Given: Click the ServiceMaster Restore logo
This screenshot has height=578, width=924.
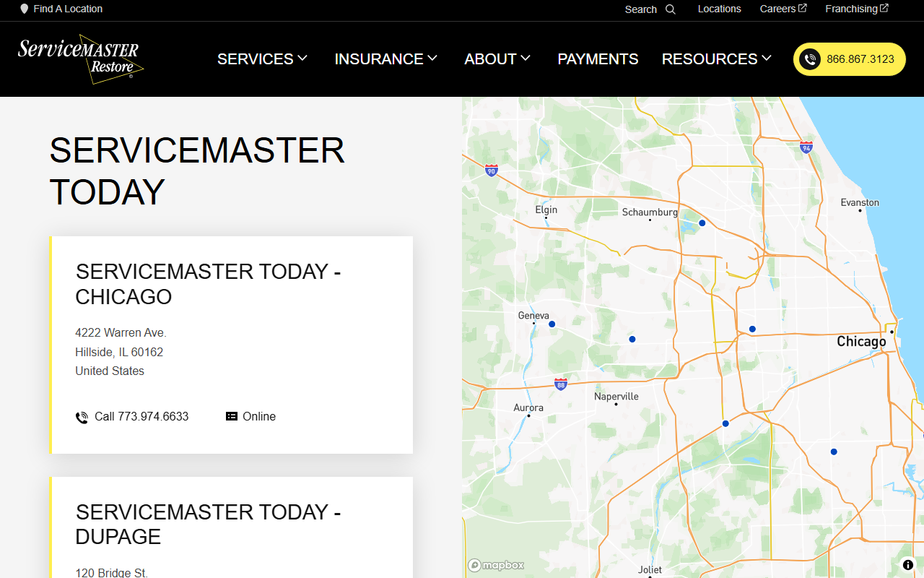Looking at the screenshot, I should [81, 59].
